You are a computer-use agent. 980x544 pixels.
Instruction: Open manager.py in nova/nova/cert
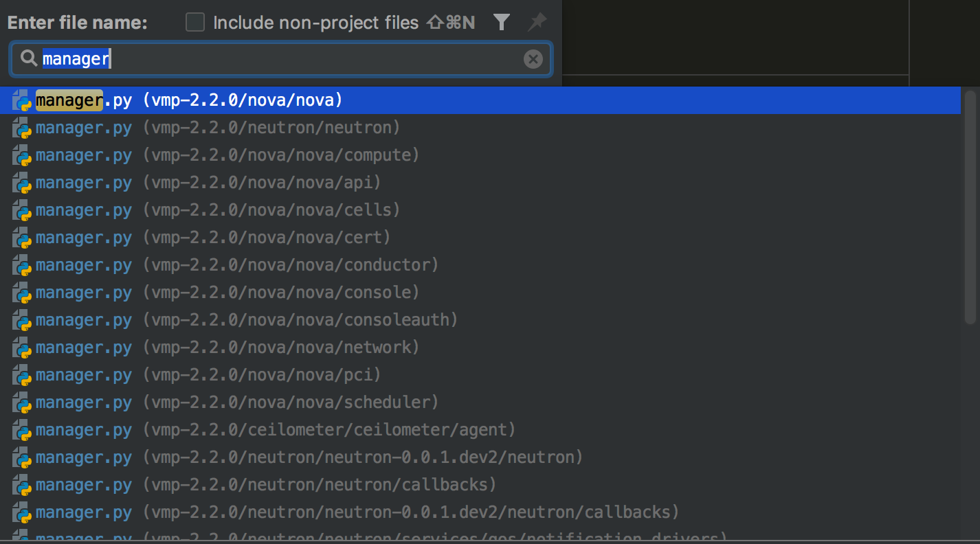pos(212,238)
